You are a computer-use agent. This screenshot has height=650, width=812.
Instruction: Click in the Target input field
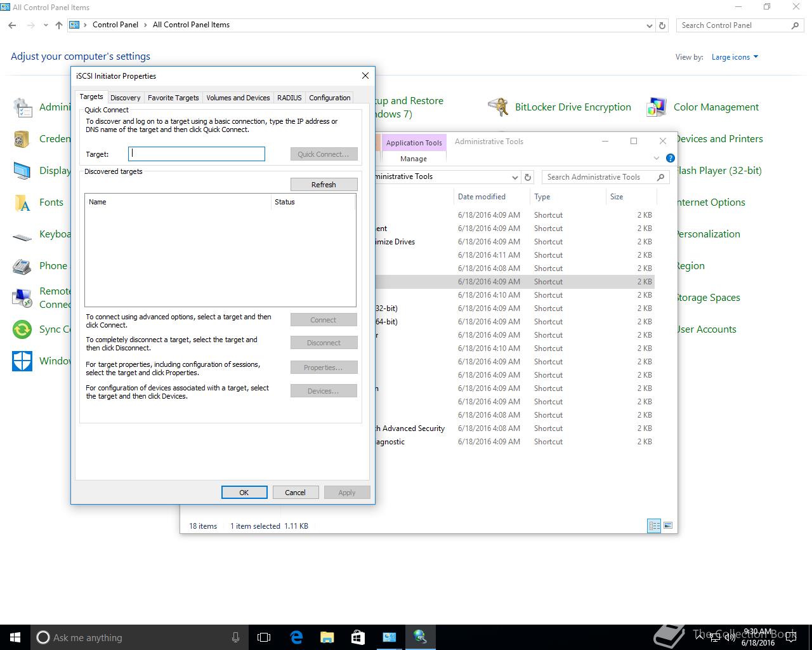point(197,154)
